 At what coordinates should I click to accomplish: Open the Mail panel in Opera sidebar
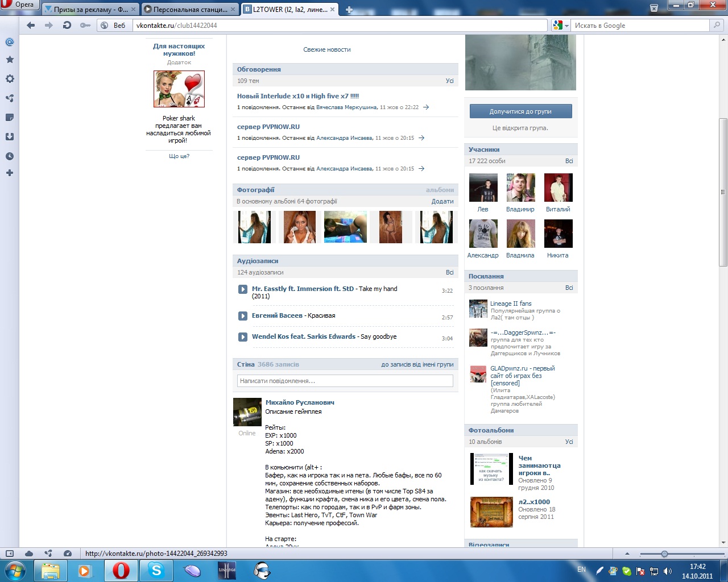click(10, 42)
